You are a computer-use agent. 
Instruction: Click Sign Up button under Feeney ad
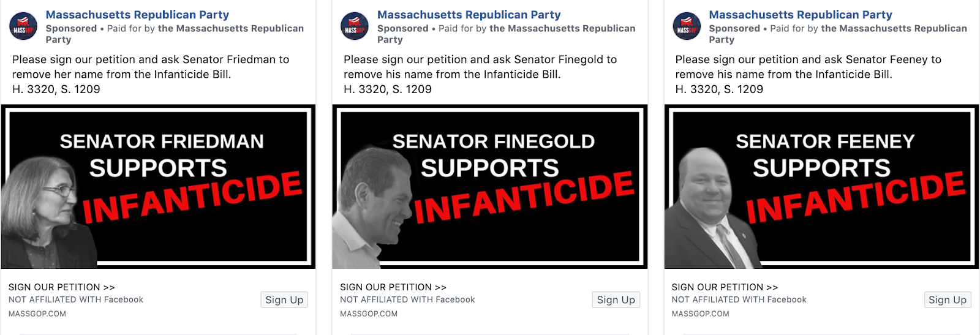(948, 299)
